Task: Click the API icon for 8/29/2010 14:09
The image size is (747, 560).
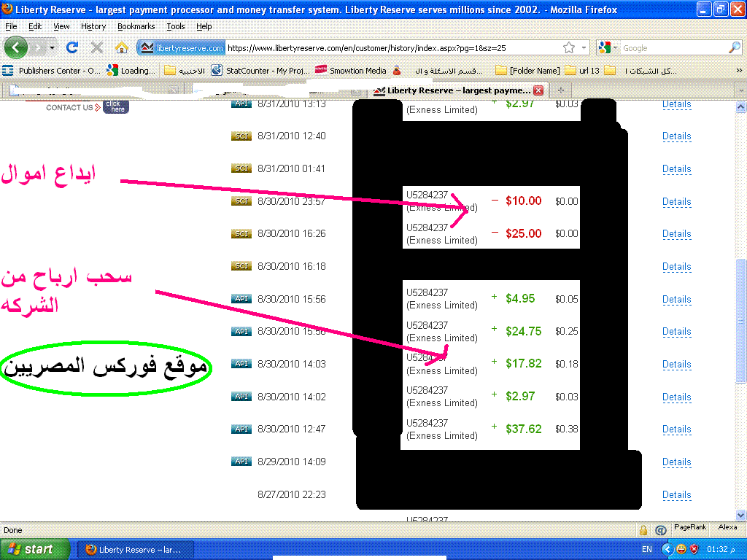Action: [241, 462]
